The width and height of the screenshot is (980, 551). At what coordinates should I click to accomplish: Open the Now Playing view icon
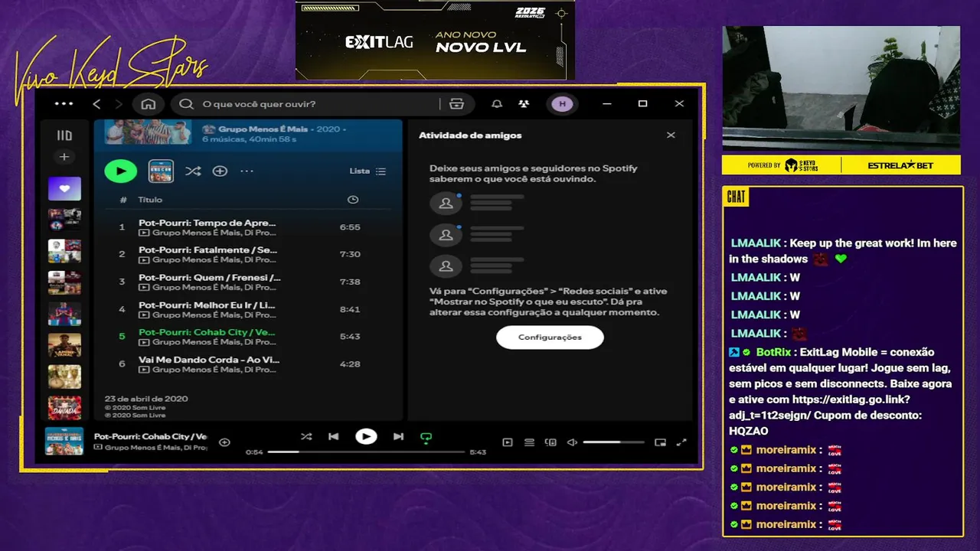[507, 442]
